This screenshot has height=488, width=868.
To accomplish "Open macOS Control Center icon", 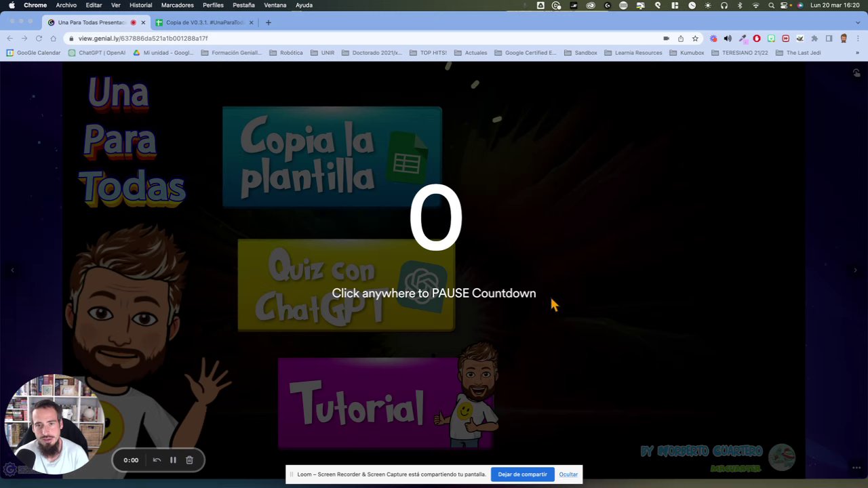I will tap(785, 5).
